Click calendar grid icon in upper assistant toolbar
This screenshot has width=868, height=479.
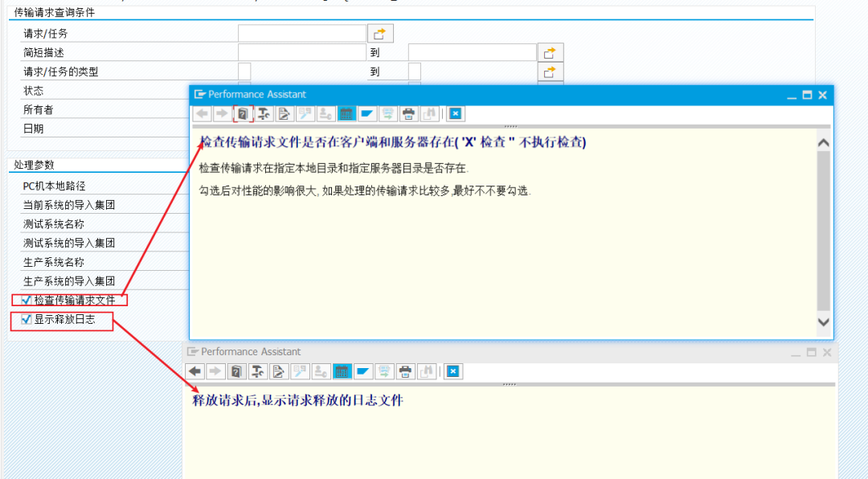coord(346,113)
